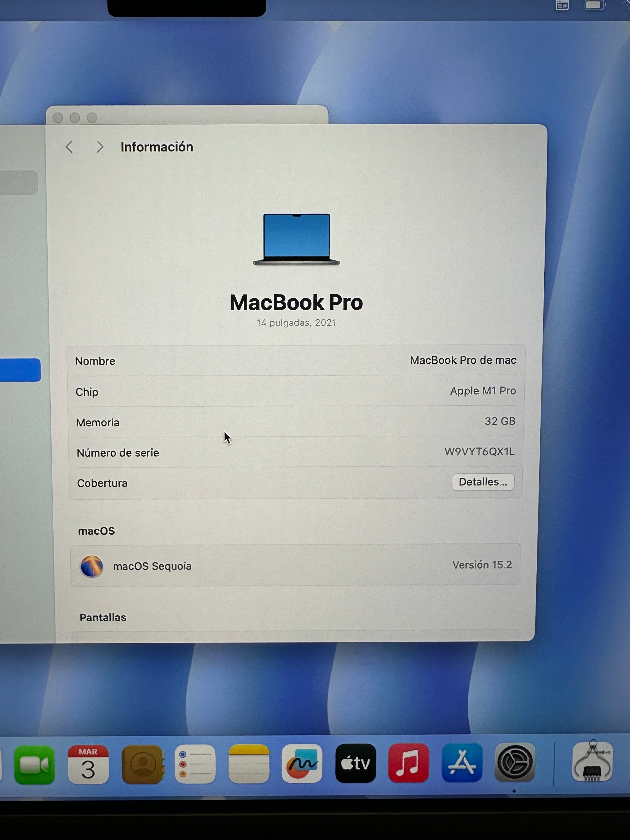Click the 'Número de serie' label
This screenshot has height=840, width=630.
click(x=118, y=453)
